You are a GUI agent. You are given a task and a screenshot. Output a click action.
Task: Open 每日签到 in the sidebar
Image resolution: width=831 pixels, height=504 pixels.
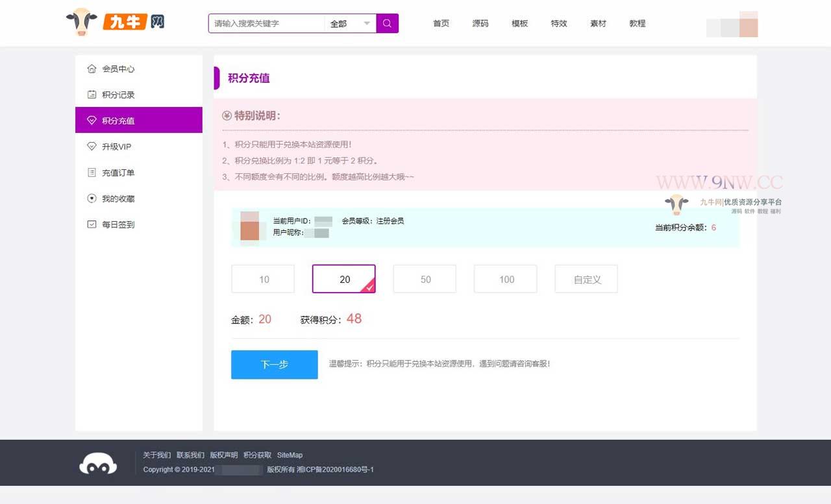(139, 224)
